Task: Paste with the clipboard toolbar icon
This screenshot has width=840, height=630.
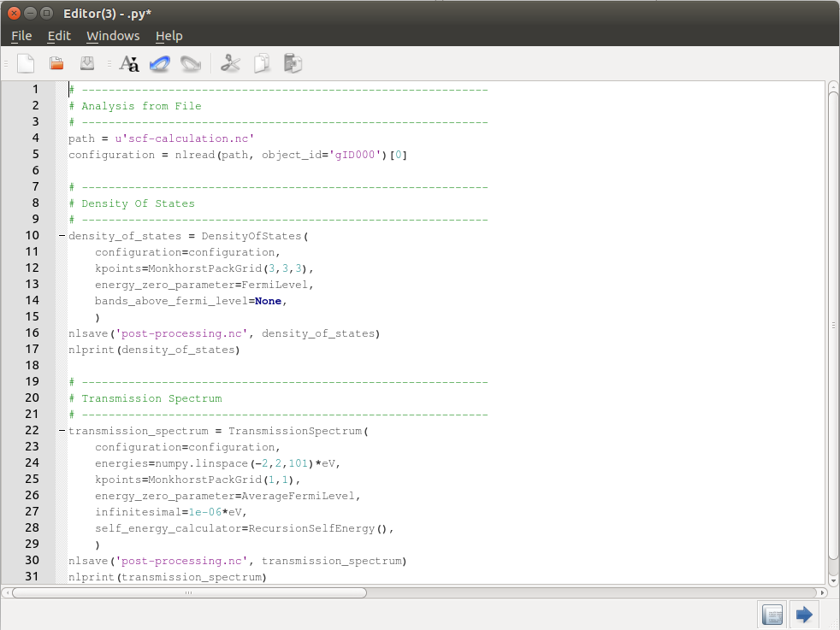Action: click(293, 64)
